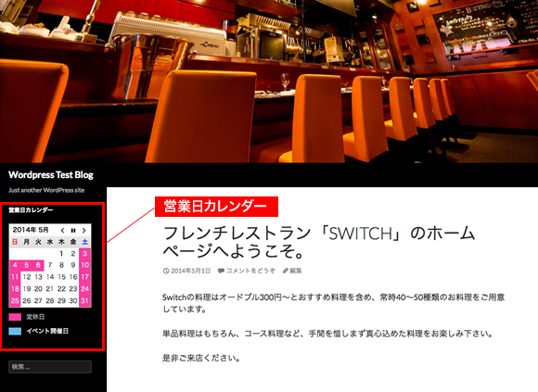Select holiday day 11 in the calendar

tap(15, 277)
